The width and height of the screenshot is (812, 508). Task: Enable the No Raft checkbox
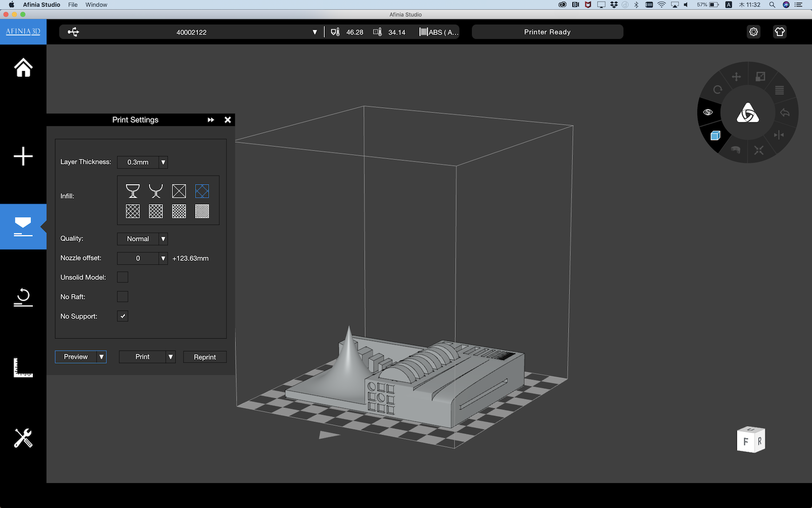coord(123,296)
